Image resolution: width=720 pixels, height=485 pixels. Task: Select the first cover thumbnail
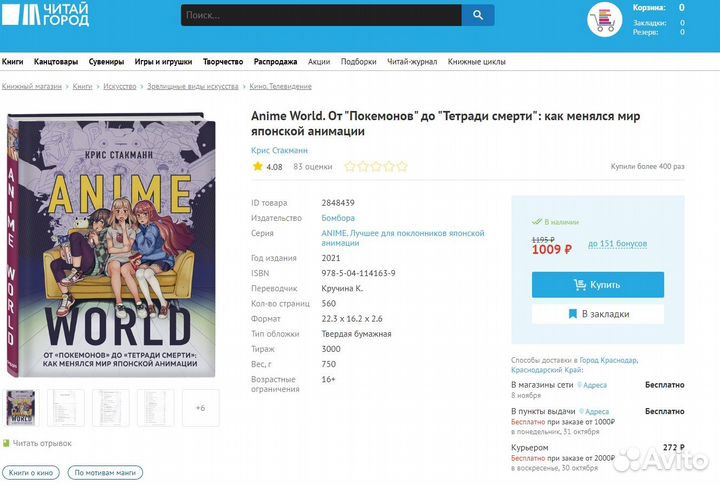click(x=21, y=407)
